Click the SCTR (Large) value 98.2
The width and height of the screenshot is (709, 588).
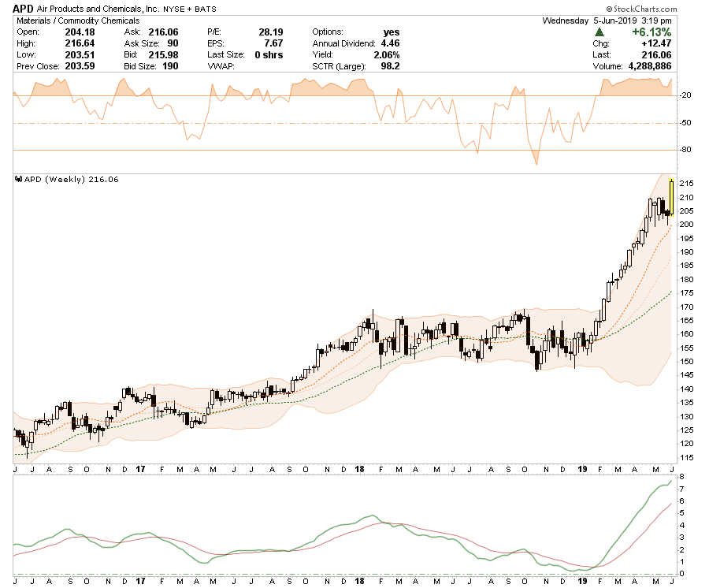point(390,66)
